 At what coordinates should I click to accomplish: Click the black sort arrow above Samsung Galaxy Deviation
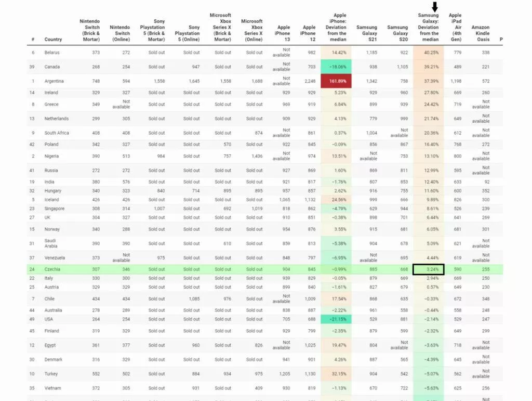pos(435,7)
